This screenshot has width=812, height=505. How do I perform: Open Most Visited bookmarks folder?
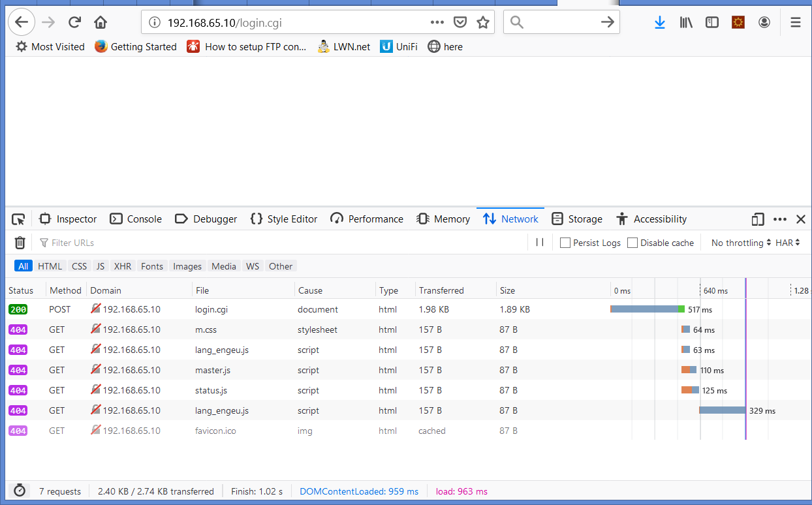click(x=50, y=47)
